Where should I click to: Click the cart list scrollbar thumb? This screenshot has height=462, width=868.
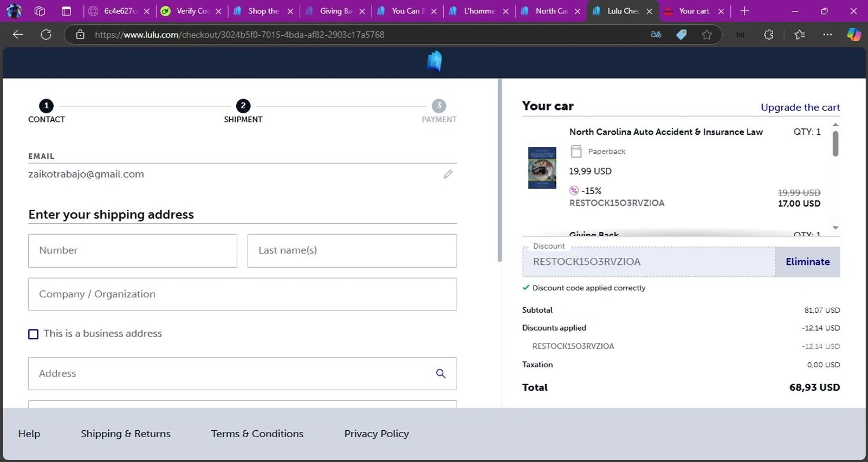point(836,143)
